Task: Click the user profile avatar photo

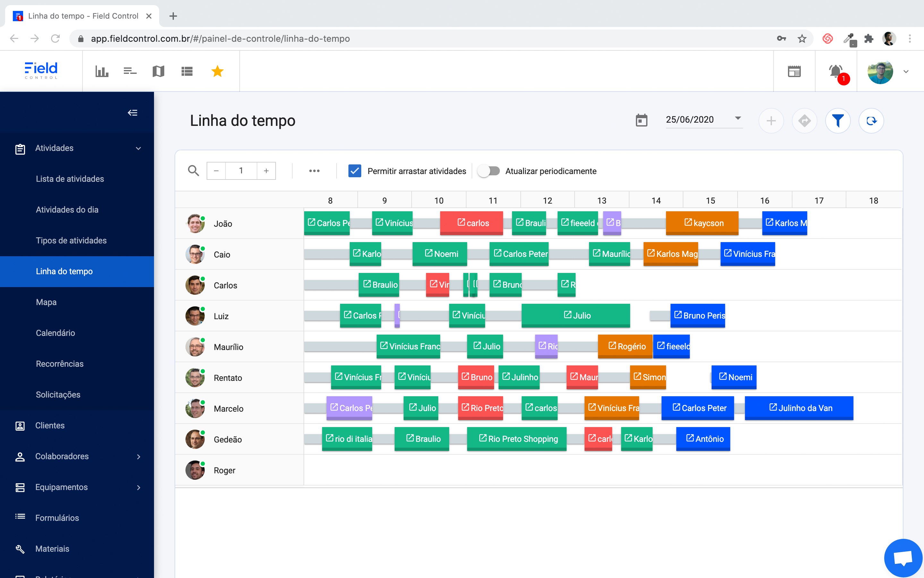Action: [880, 72]
